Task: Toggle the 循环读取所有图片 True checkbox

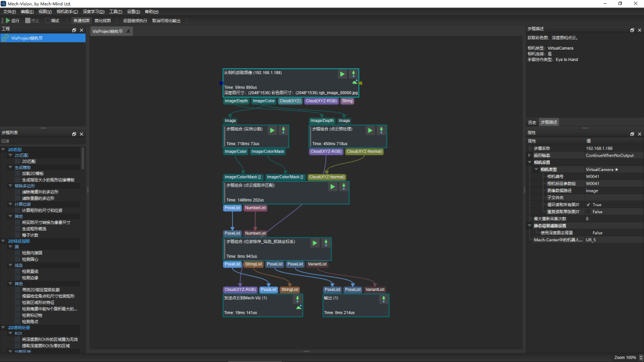Action: [x=589, y=205]
